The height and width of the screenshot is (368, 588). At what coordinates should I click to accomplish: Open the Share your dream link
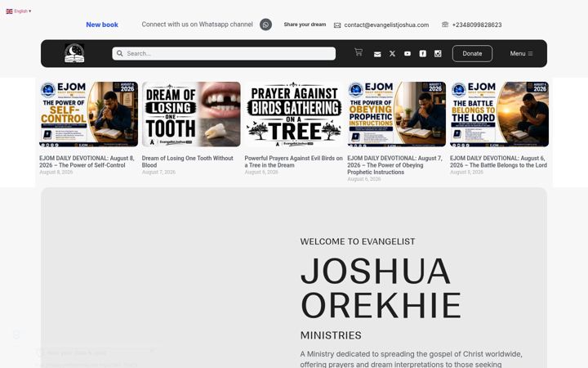(305, 25)
